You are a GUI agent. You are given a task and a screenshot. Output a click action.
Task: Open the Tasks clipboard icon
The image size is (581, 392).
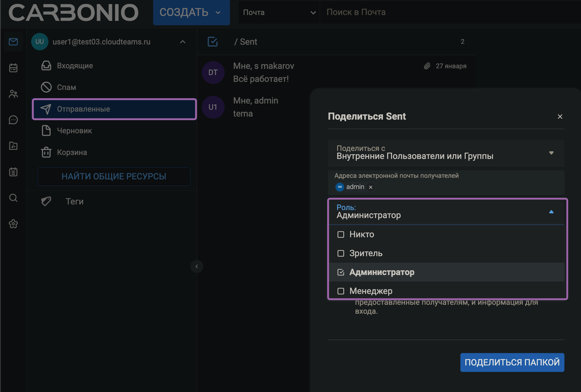(x=13, y=172)
